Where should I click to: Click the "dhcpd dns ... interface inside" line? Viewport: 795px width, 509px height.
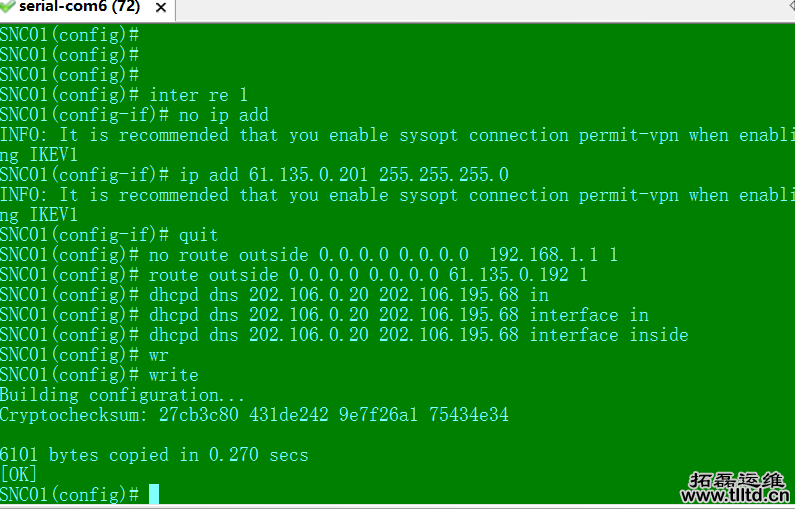pos(418,335)
